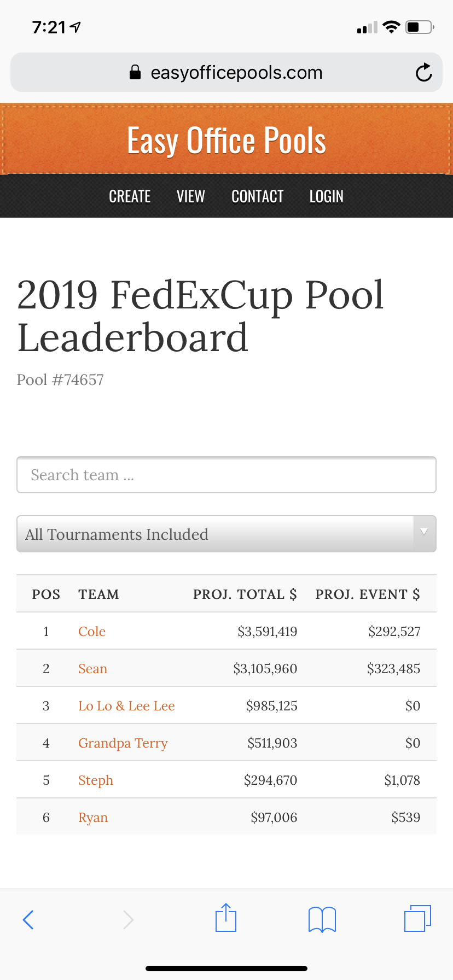The image size is (453, 980).
Task: Tap the forward navigation arrow
Action: pyautogui.click(x=129, y=919)
